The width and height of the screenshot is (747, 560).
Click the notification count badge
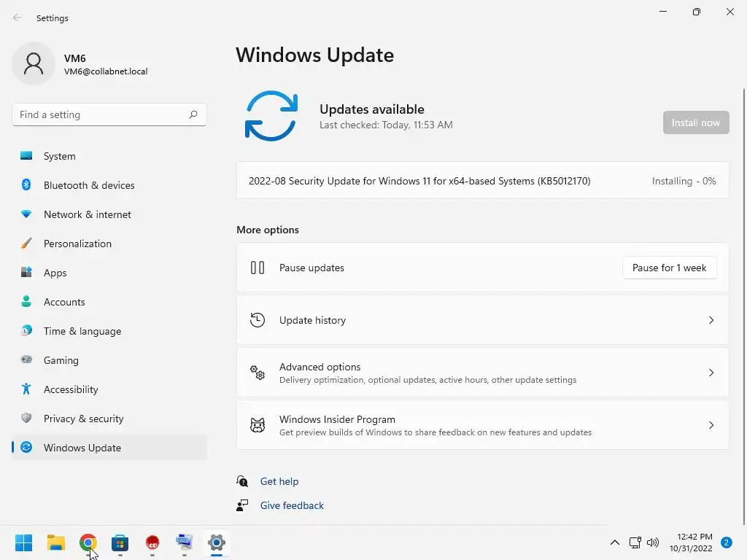[727, 542]
